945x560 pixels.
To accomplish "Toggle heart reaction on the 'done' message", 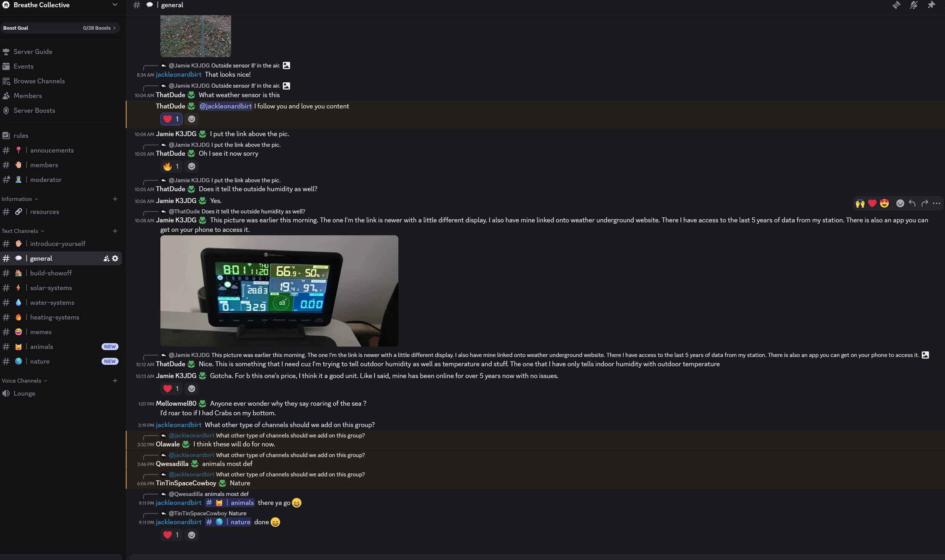I will [x=171, y=535].
